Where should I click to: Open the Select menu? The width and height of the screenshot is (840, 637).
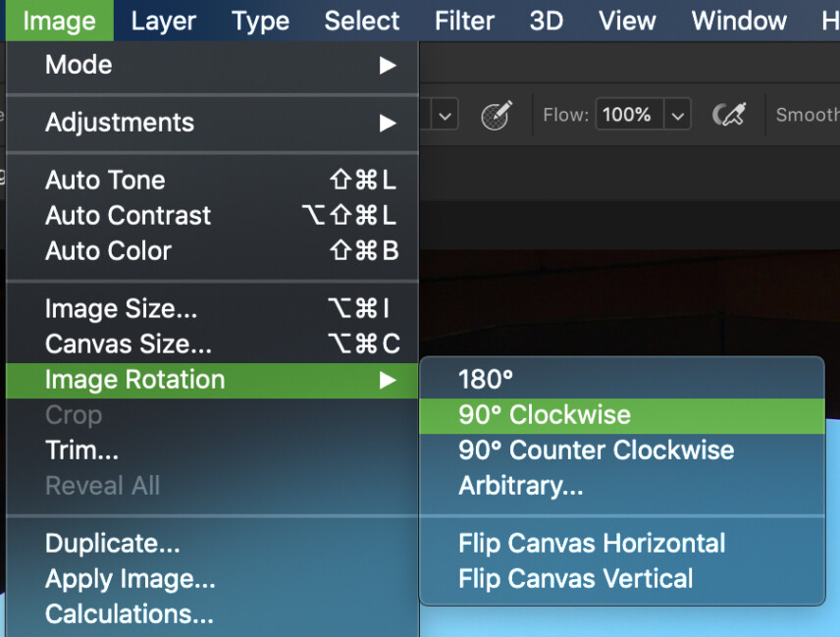click(x=361, y=21)
